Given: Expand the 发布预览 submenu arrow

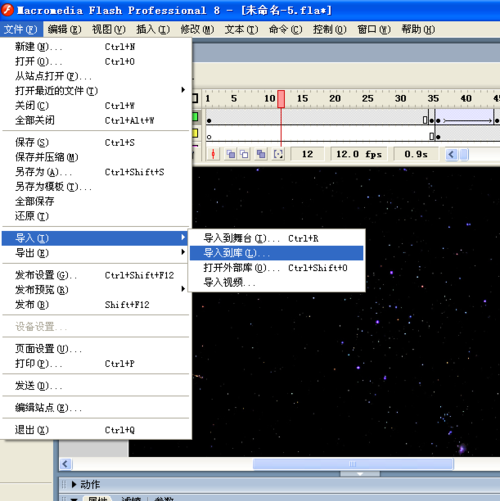Looking at the screenshot, I should click(183, 289).
